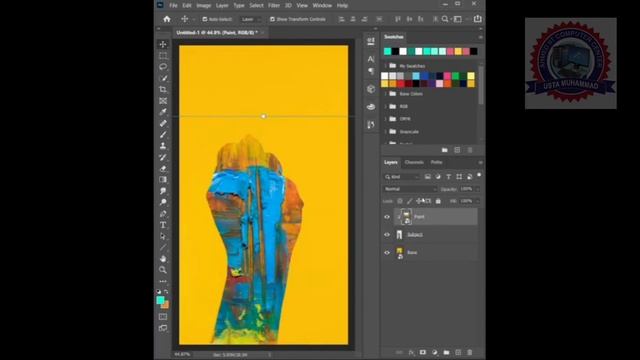
Task: Select the Paint layer name
Action: (419, 217)
